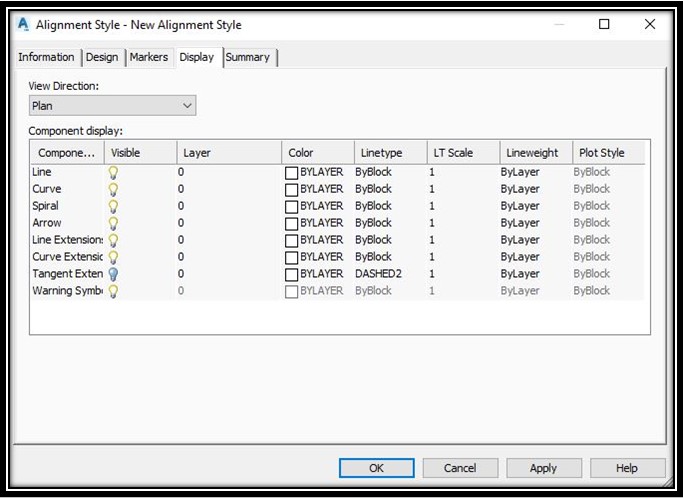Select the Arrow component name
This screenshot has width=683, height=498.
pos(47,223)
